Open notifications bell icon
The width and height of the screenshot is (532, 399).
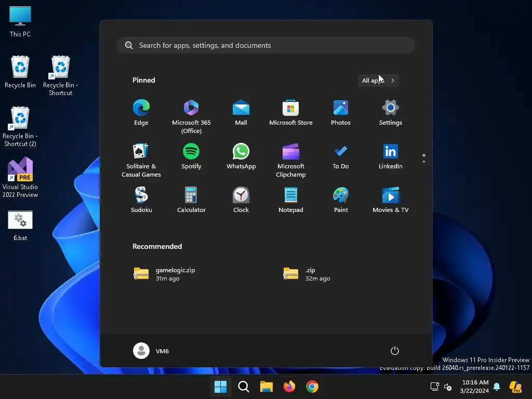pyautogui.click(x=497, y=387)
